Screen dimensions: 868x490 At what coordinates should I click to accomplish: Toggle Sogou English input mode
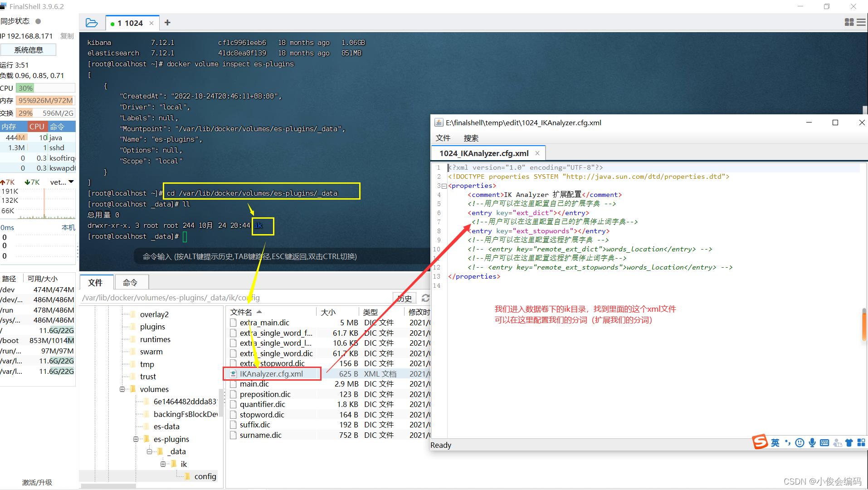coord(775,442)
